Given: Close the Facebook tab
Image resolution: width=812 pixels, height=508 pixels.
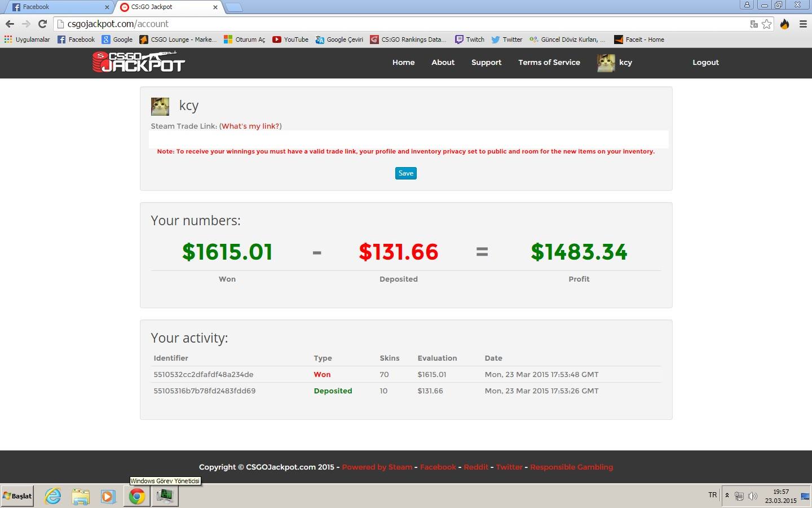Looking at the screenshot, I should click(x=107, y=7).
